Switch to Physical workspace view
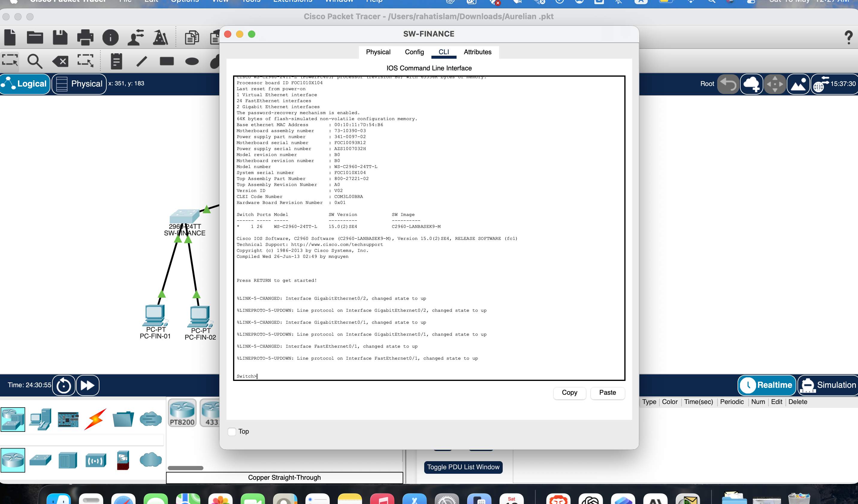Screen dimensions: 858x504 (x=79, y=84)
